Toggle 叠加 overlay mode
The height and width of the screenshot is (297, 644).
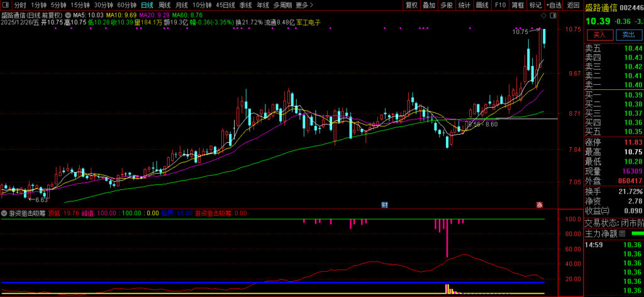[x=429, y=5]
